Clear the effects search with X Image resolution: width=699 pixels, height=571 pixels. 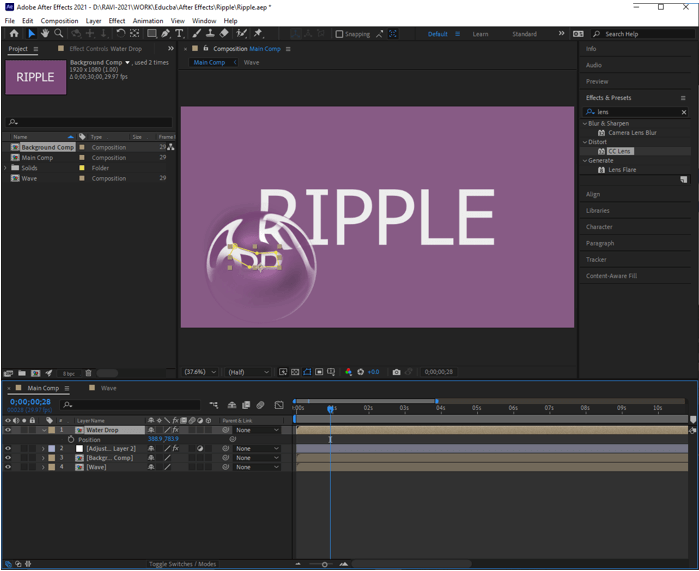click(x=684, y=112)
